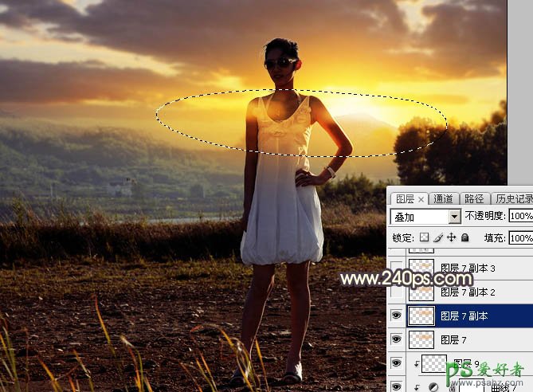Screen dimensions: 533x392
Task: Click the 填充 fill percentage field
Action: pos(520,237)
